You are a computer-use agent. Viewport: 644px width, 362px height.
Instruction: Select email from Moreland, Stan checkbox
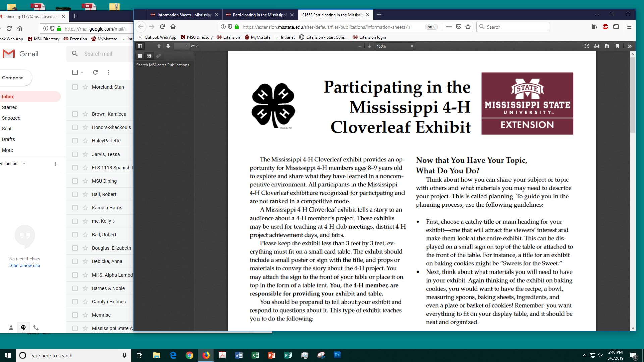click(75, 87)
